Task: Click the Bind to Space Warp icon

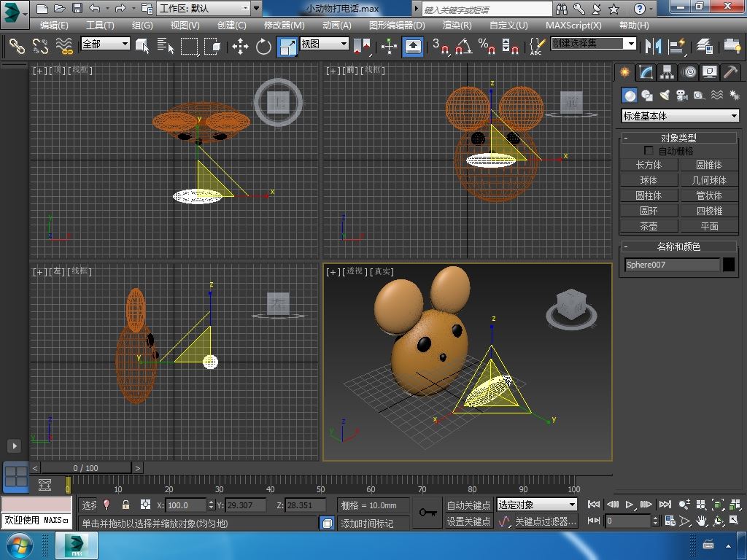Action: point(64,46)
